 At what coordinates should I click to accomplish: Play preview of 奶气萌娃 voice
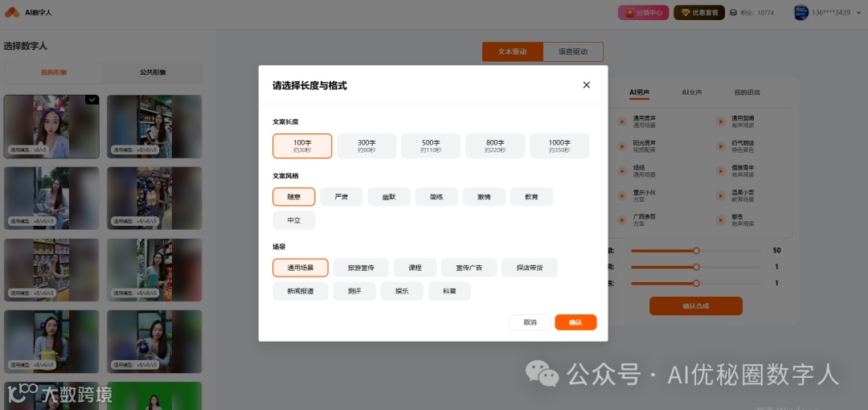[x=721, y=146]
